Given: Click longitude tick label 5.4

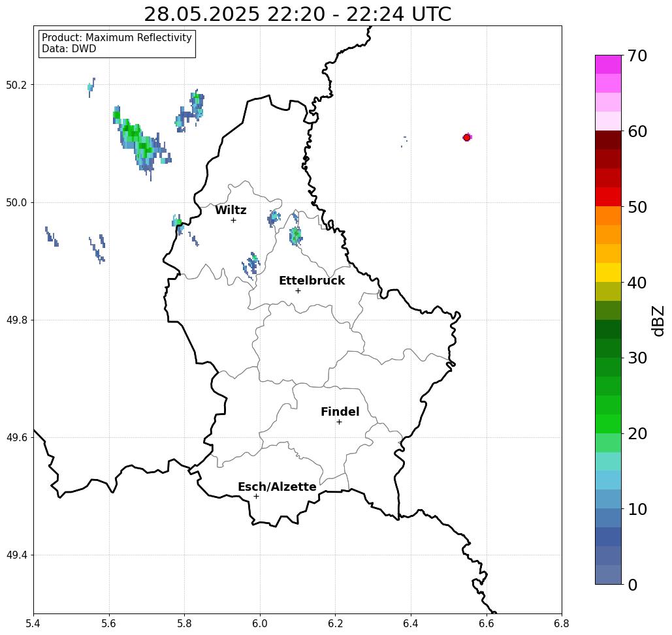Looking at the screenshot, I should [33, 623].
